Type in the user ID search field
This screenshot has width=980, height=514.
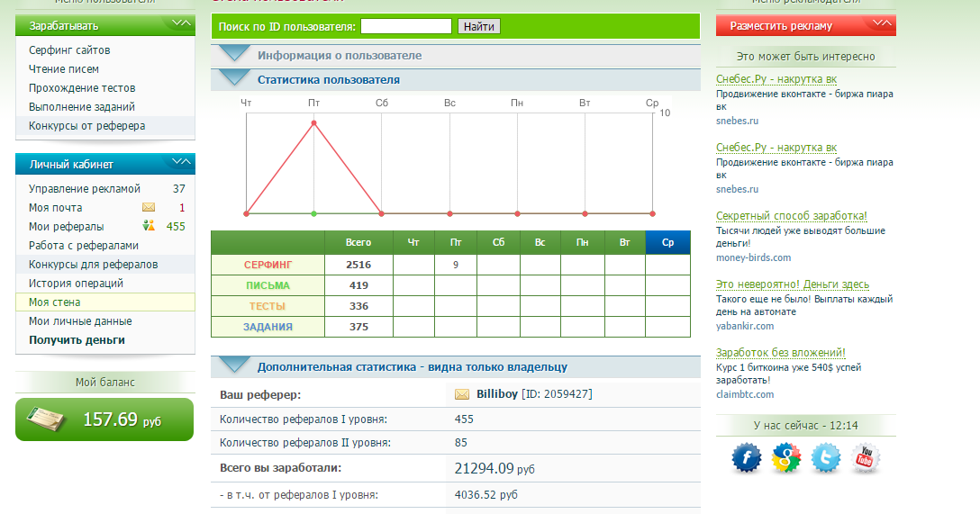(x=406, y=26)
